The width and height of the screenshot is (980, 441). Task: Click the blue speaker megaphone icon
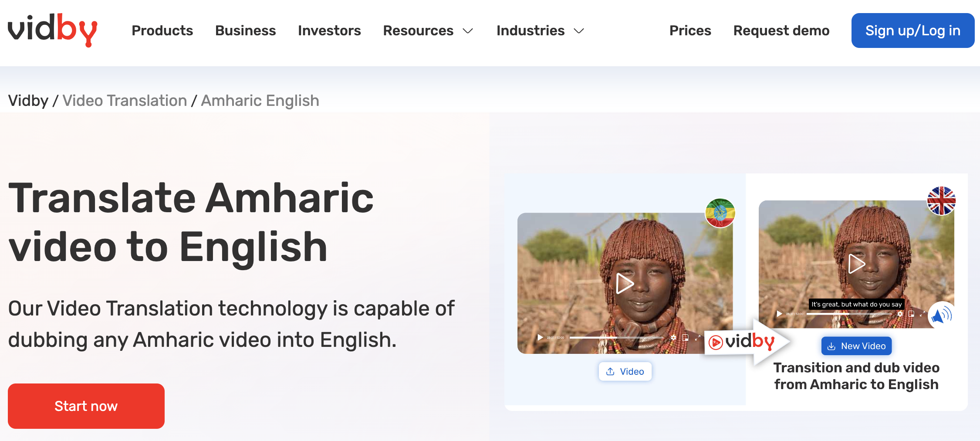tap(941, 315)
